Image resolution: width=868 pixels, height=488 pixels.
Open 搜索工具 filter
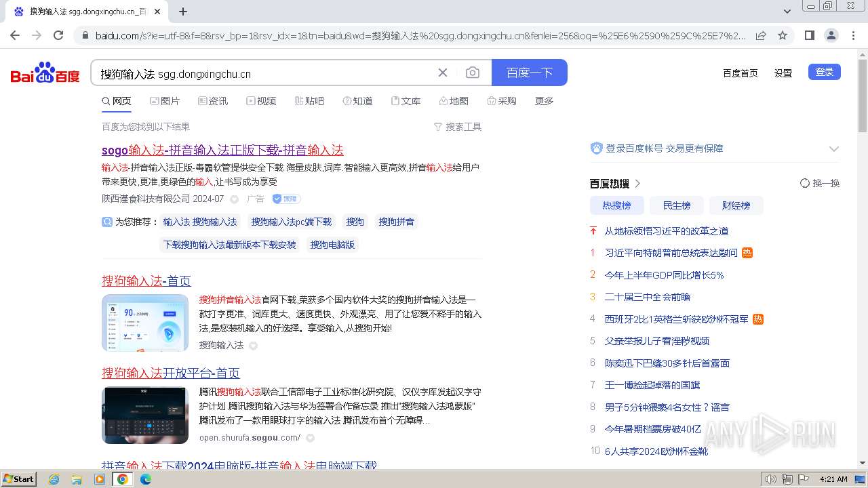(458, 127)
